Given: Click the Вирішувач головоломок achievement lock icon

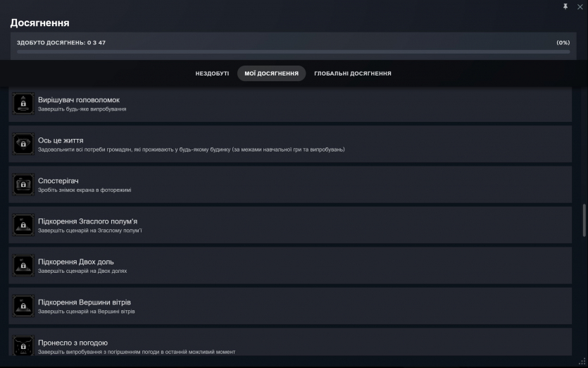Looking at the screenshot, I should [23, 104].
